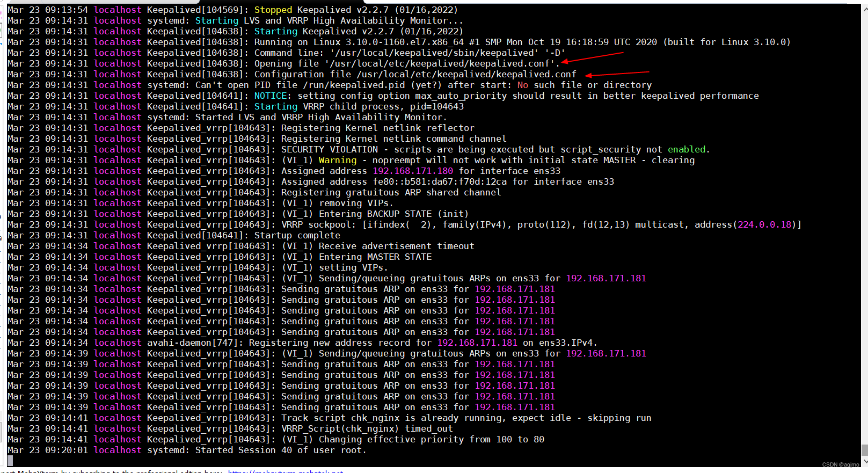Click '(VI_1) setting VIPs.' log text
Viewport: 868px width, 473px height.
tap(334, 267)
